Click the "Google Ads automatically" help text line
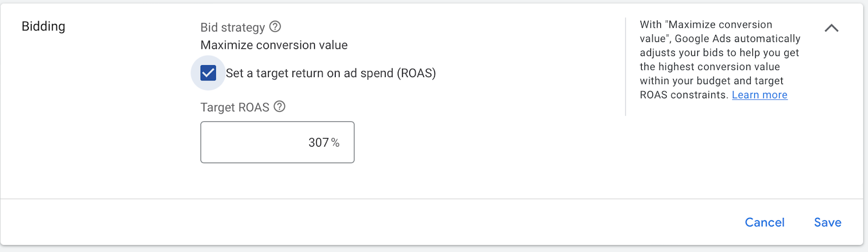868x252 pixels. coord(738,39)
